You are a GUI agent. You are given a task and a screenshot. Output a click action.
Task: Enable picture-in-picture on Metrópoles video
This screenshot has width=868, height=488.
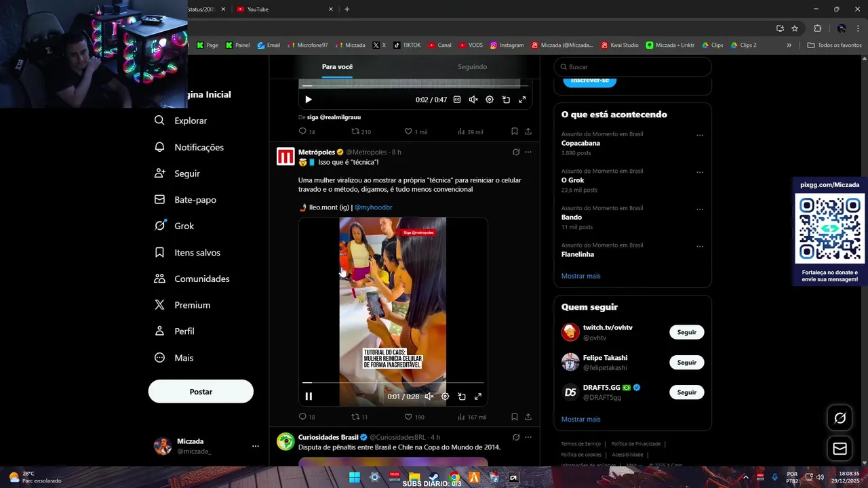pyautogui.click(x=462, y=396)
